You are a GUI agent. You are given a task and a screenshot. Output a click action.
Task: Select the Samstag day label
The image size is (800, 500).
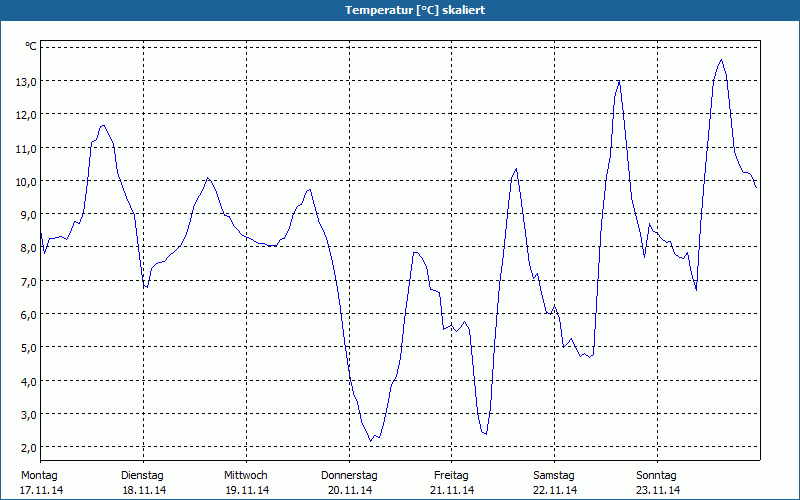click(554, 476)
